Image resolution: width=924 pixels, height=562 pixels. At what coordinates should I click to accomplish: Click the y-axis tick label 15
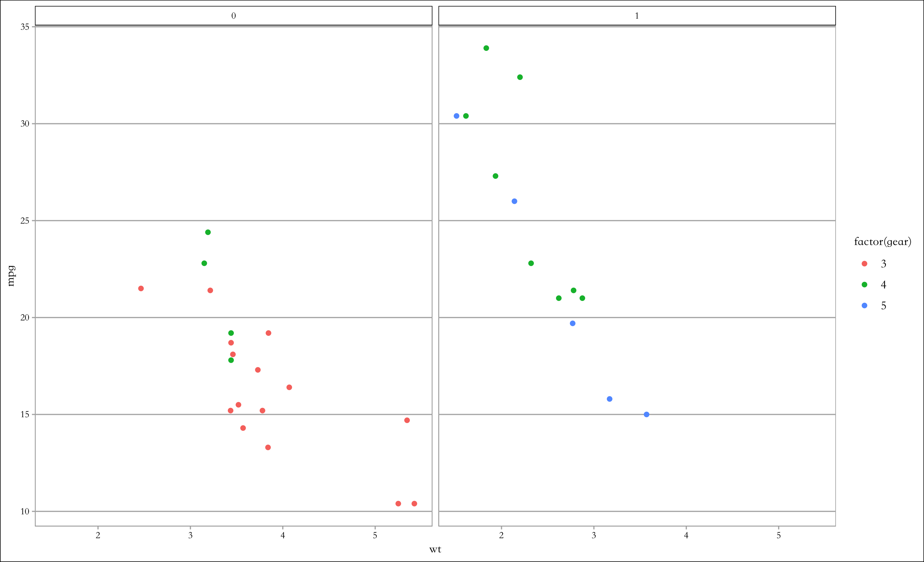click(x=25, y=415)
